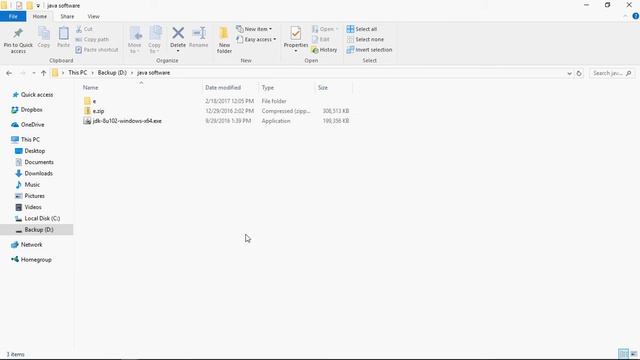Open the Recent locations dropdown arrow
This screenshot has height=360, width=640.
click(x=33, y=73)
